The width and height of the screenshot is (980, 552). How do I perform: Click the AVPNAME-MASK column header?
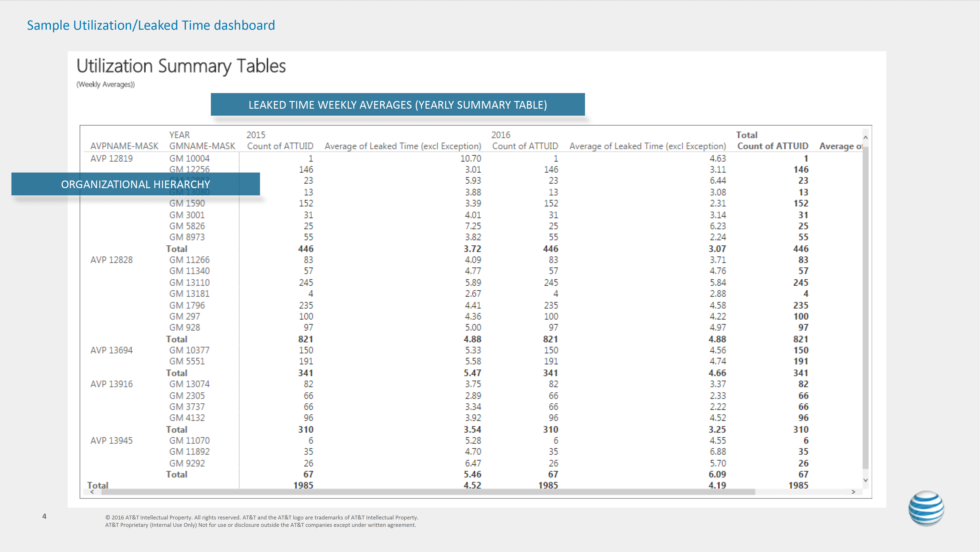124,146
